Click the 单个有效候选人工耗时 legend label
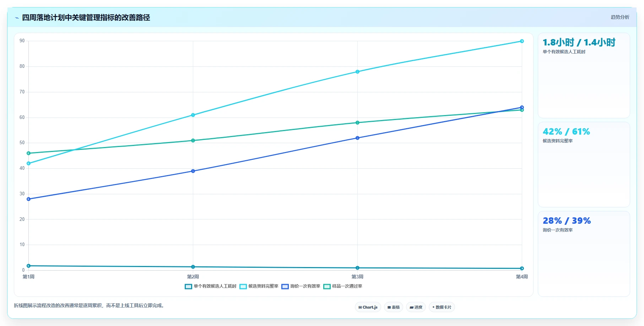The height and width of the screenshot is (326, 644). tap(215, 286)
